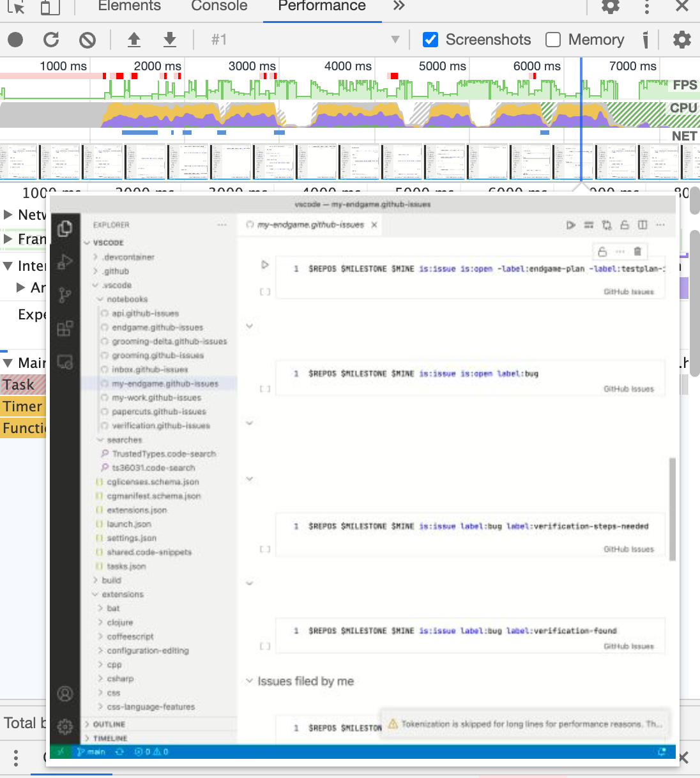Open the Remote Explorer view

[64, 361]
